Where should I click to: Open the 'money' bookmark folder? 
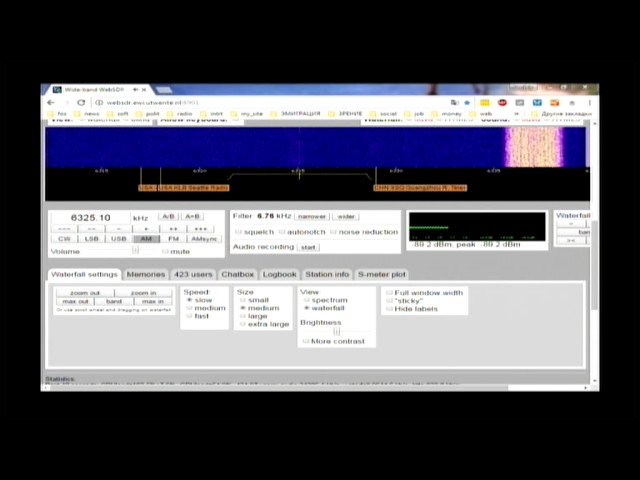(x=447, y=114)
